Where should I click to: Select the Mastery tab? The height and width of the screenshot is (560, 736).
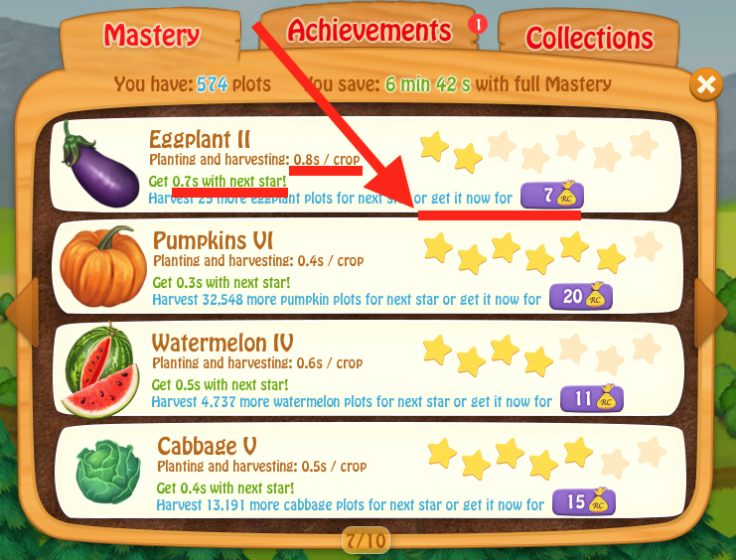151,36
